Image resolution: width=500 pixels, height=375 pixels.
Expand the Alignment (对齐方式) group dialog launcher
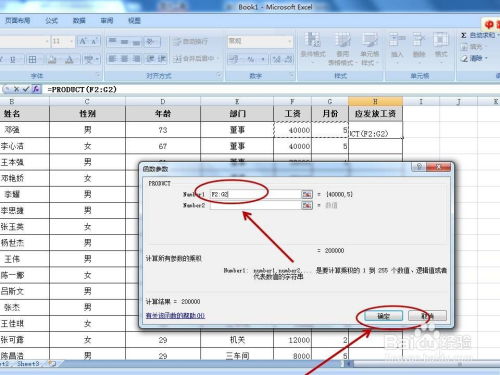pos(219,75)
